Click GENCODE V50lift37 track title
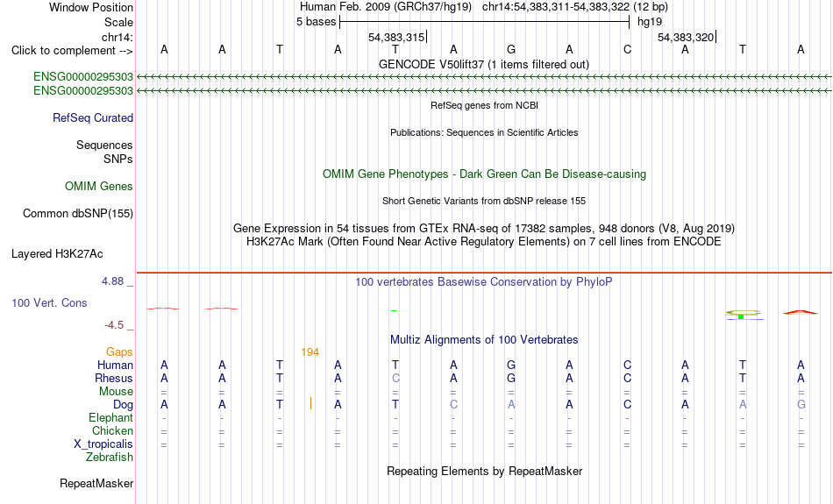The width and height of the screenshot is (833, 504). tap(483, 64)
